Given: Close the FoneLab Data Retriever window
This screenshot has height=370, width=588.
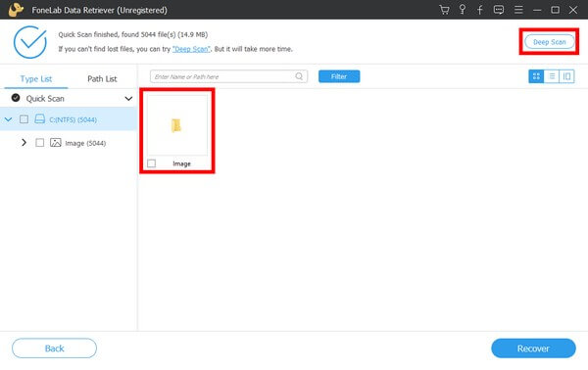Looking at the screenshot, I should pyautogui.click(x=573, y=10).
